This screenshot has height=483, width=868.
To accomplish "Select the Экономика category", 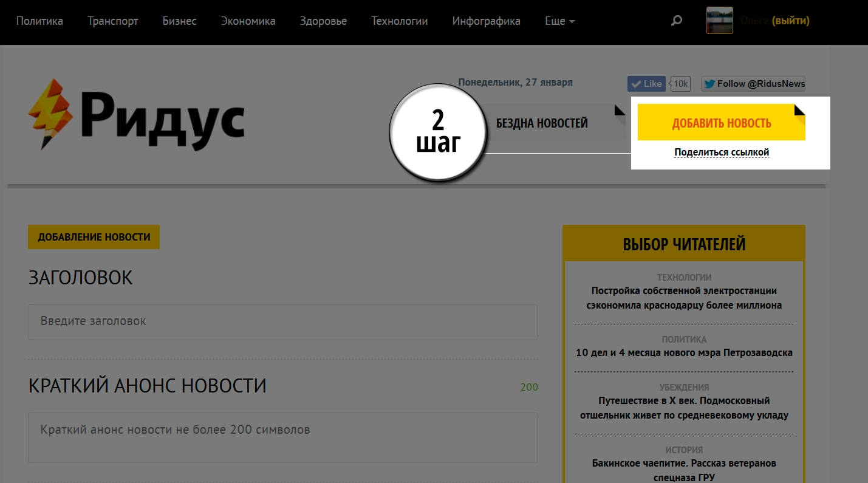I will [x=248, y=21].
